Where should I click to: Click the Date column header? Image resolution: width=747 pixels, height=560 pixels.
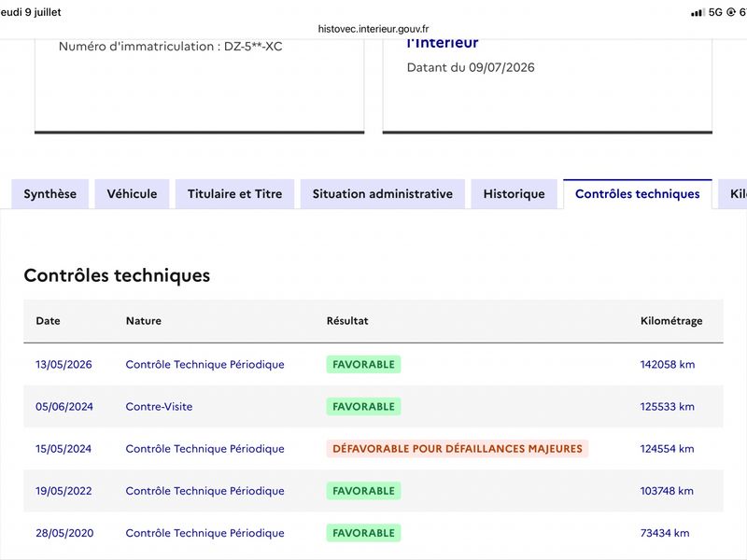click(x=49, y=321)
